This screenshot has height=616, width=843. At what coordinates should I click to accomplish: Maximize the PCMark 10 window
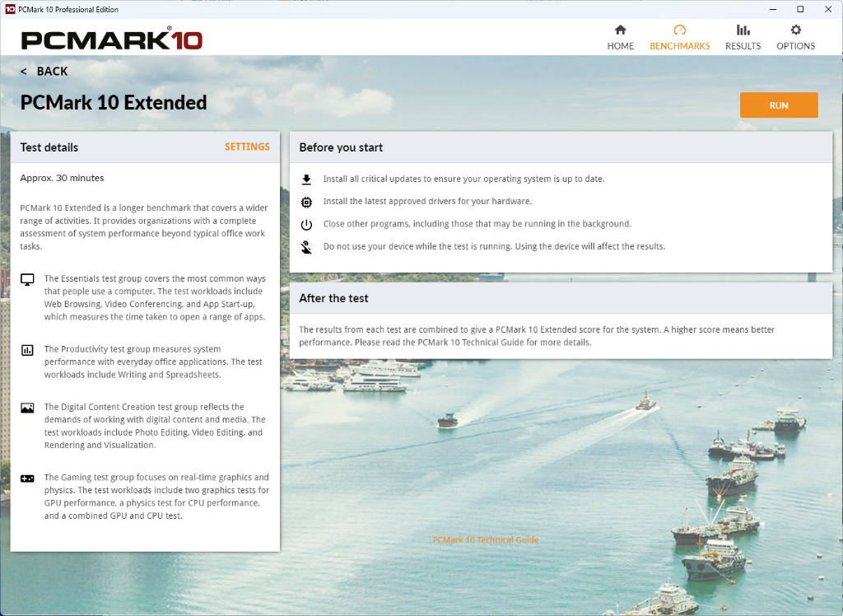click(x=800, y=9)
